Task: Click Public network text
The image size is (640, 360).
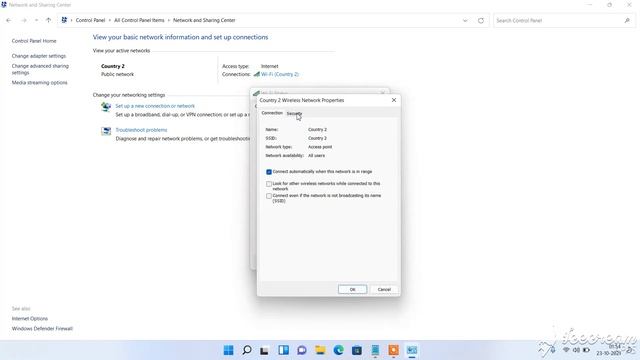Action: (118, 75)
